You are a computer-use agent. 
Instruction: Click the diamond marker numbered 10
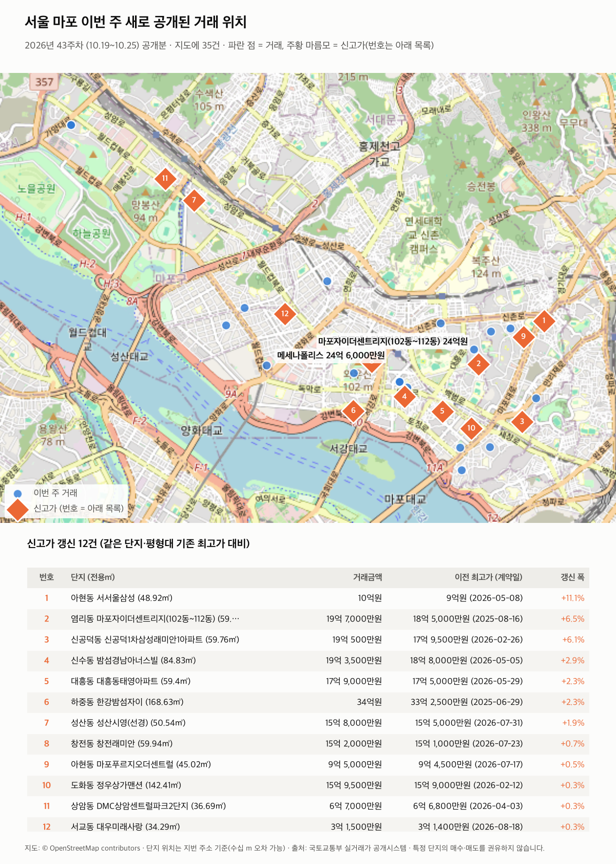point(471,428)
